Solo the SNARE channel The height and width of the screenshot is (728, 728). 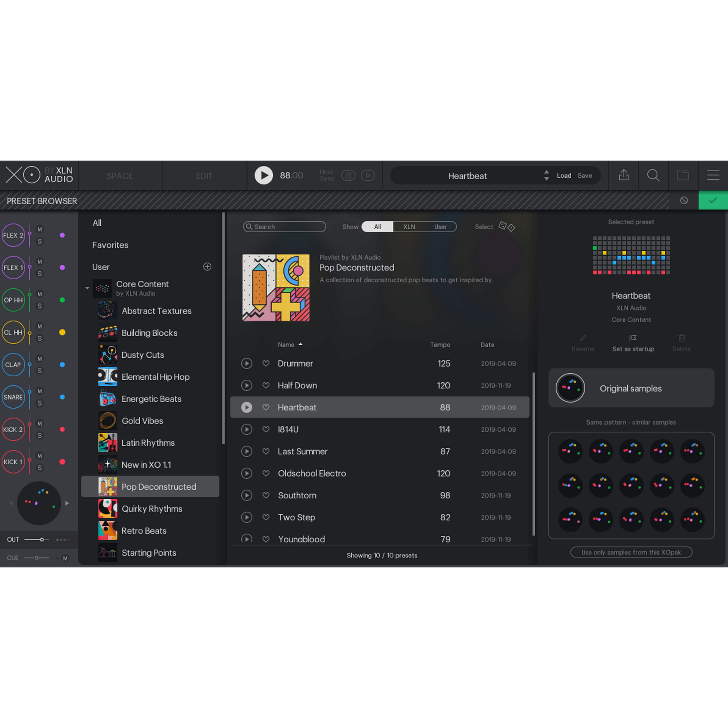click(x=40, y=403)
